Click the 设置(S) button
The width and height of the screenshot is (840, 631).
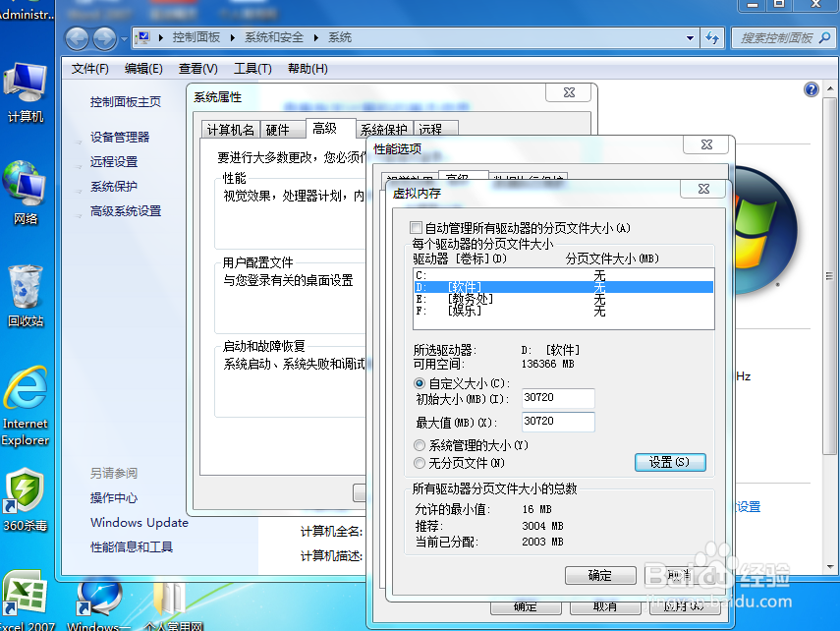click(670, 462)
